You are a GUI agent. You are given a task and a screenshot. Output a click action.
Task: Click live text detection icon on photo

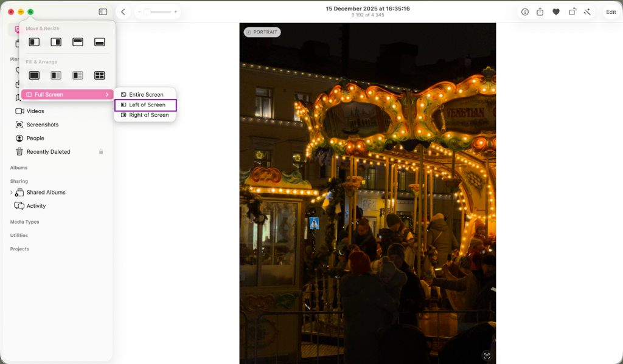pos(486,355)
